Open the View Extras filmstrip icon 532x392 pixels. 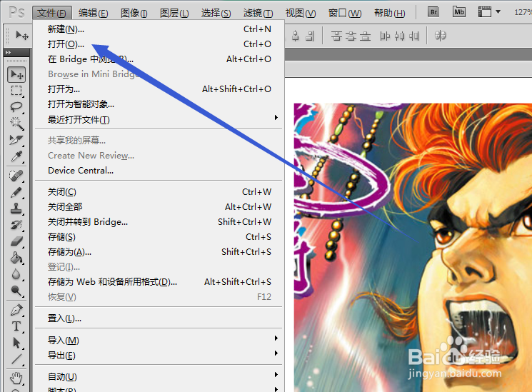[485, 12]
